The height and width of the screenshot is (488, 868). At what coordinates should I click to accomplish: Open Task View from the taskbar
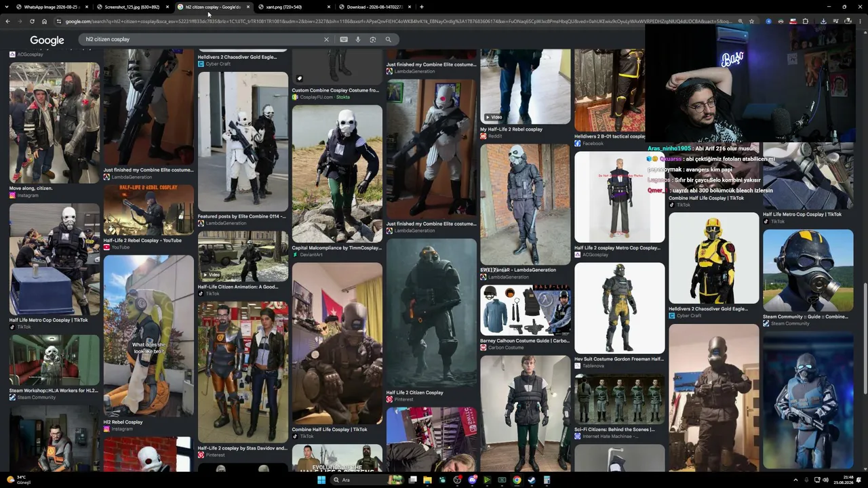412,480
